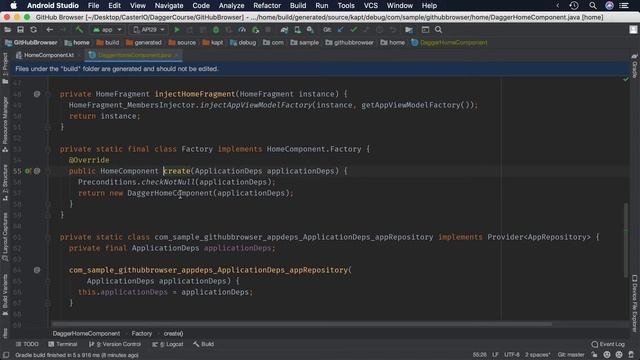Click the Open file toolbar icon
Viewport: 640px width, 360px height.
coord(8,30)
